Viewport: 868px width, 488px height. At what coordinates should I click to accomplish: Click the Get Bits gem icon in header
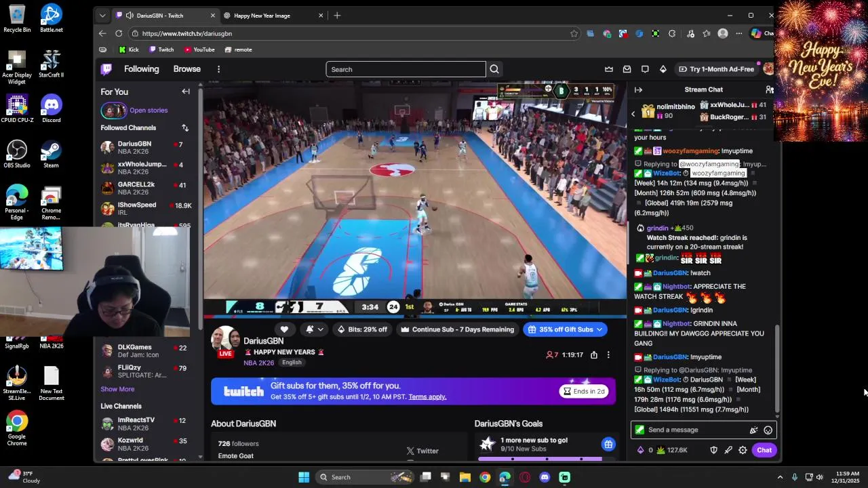[x=663, y=69]
